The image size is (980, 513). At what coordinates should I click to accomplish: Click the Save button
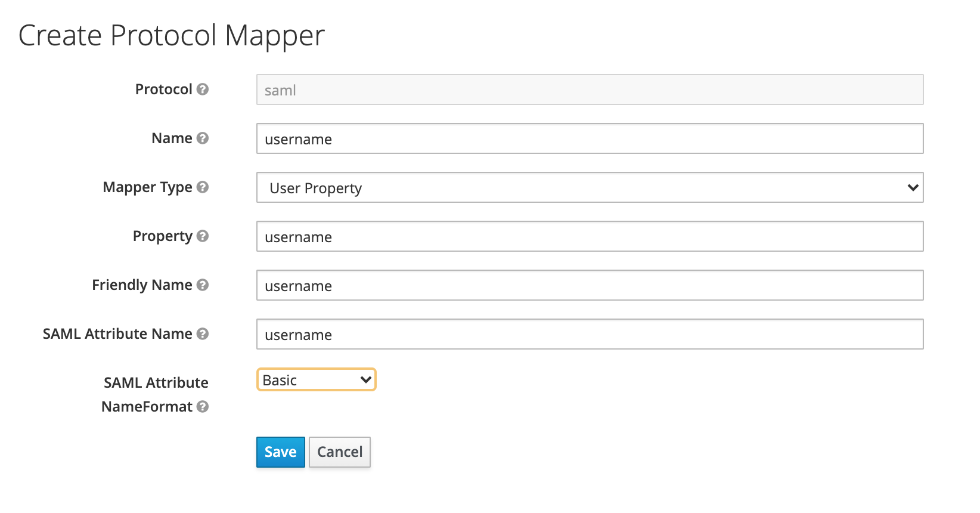280,452
